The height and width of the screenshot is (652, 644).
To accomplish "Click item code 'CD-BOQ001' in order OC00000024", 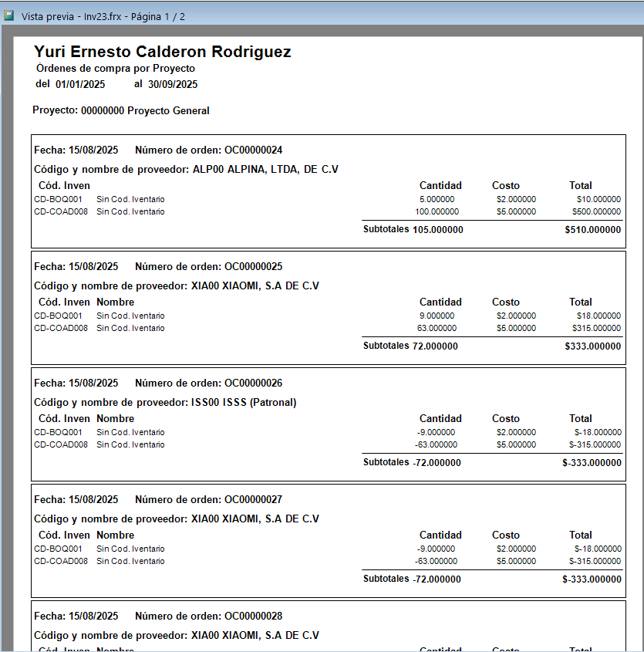I will pyautogui.click(x=58, y=199).
